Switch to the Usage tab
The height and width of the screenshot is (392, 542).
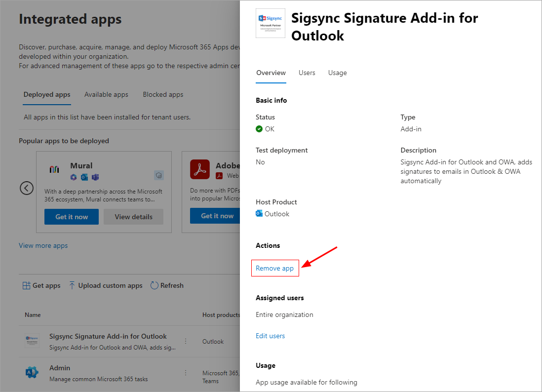tap(337, 73)
